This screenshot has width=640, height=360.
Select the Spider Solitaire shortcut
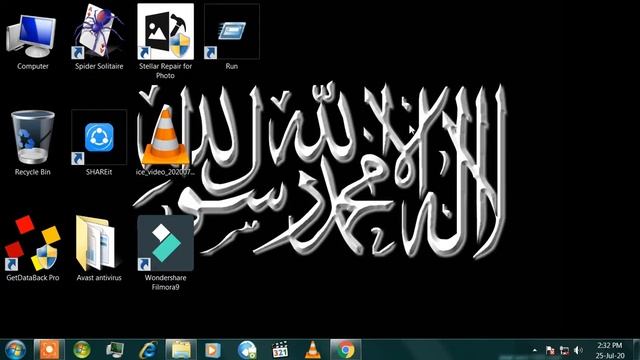coord(99,32)
